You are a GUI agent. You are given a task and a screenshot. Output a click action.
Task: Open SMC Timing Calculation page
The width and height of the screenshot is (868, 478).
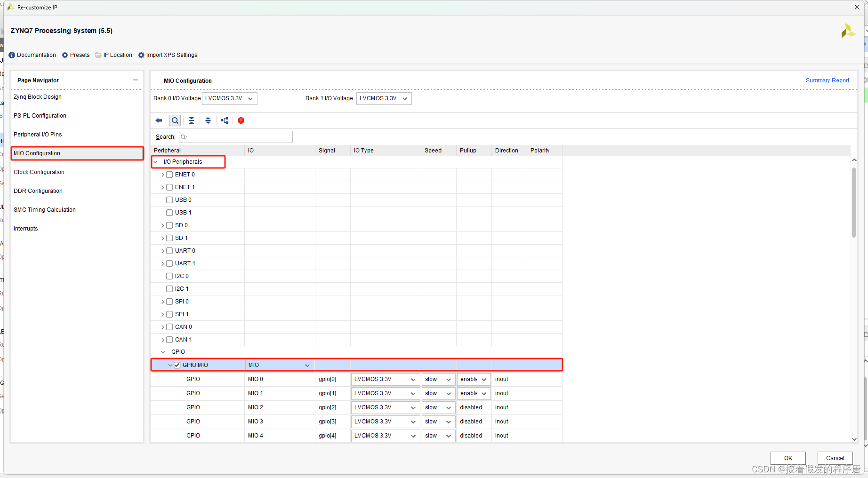pos(45,210)
